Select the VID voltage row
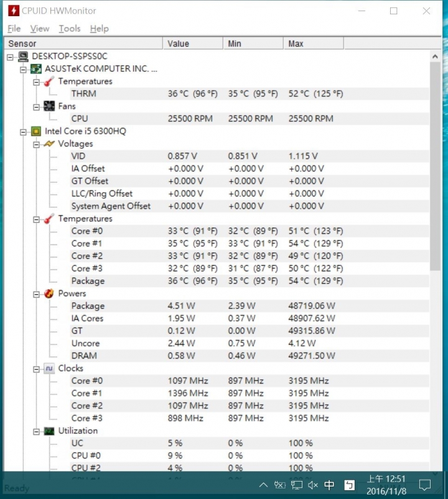Viewport: 448px width, 499px height. (x=249, y=156)
